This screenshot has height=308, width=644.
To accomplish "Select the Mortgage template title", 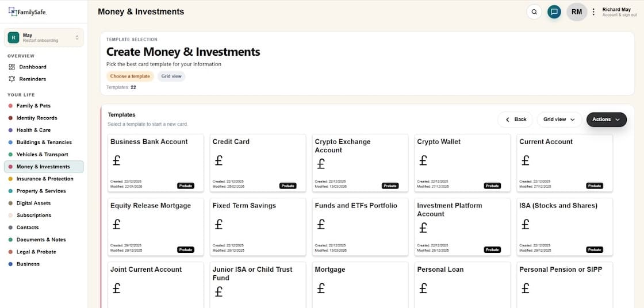I will pos(330,270).
